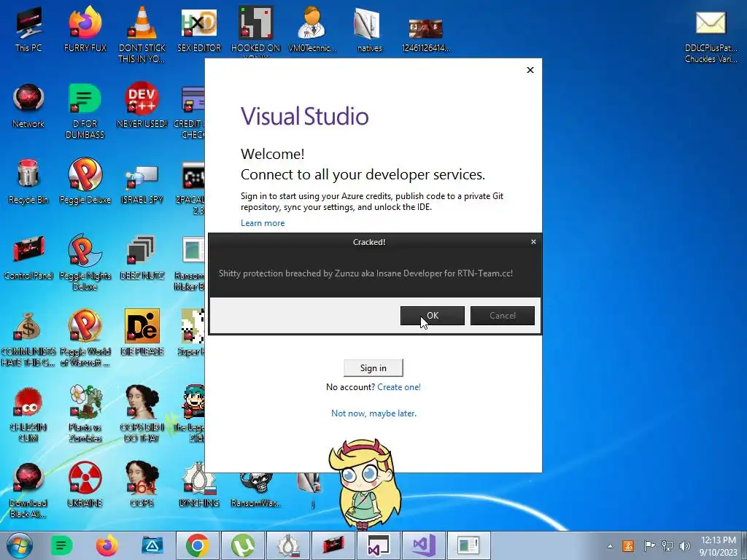Click Cancel in the Cracked! dialog
This screenshot has height=560, width=747.
502,316
